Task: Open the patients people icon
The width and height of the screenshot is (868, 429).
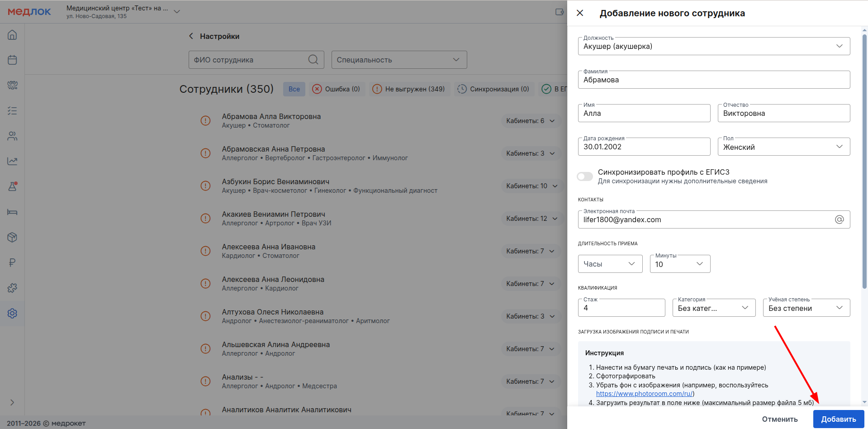Action: (12, 136)
